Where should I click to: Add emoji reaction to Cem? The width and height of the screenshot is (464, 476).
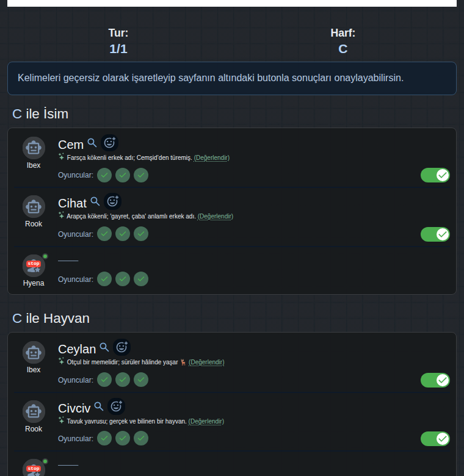pyautogui.click(x=110, y=143)
